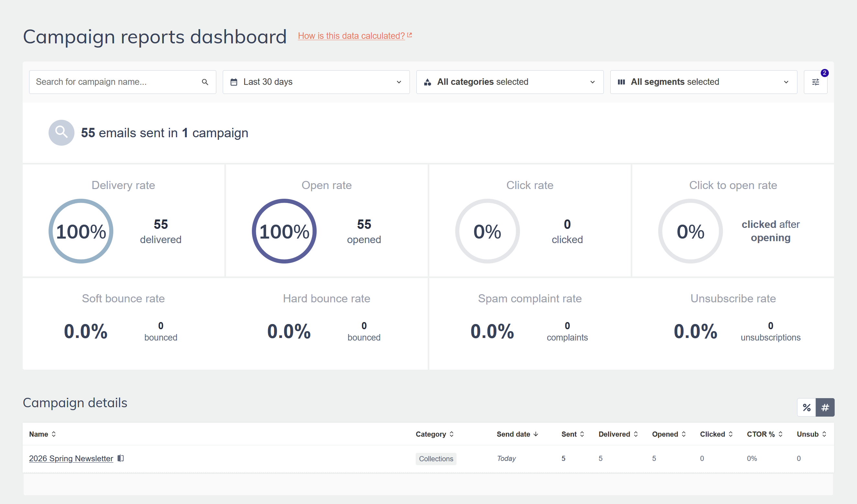The width and height of the screenshot is (857, 504).
Task: Focus the Search for campaign name field
Action: [116, 82]
